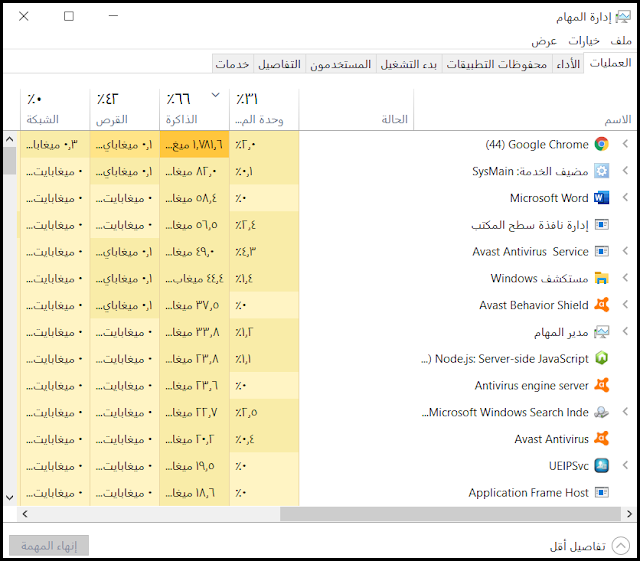Viewport: 640px width, 561px height.
Task: Select the Application Frame Host process name
Action: tap(528, 493)
